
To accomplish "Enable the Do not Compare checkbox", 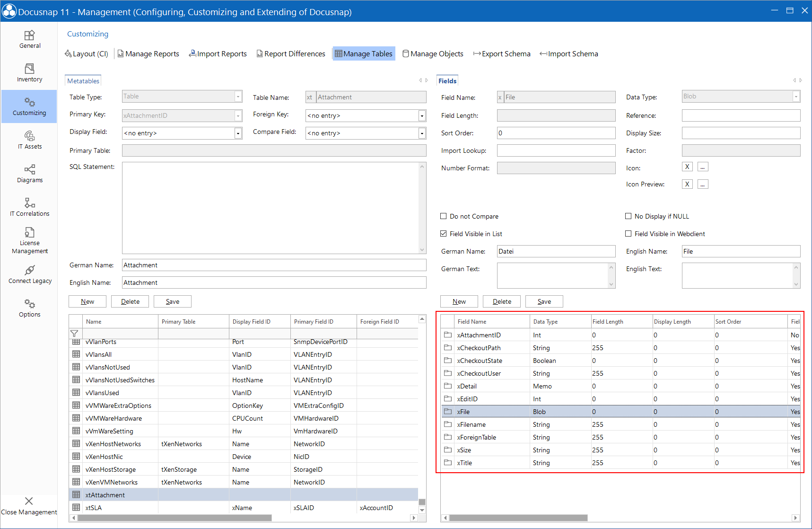I will pos(444,216).
